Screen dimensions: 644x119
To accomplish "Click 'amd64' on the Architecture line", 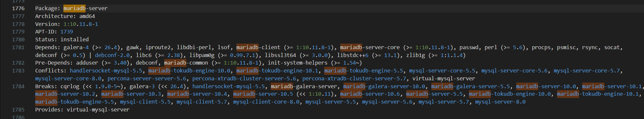I will click(x=87, y=16).
